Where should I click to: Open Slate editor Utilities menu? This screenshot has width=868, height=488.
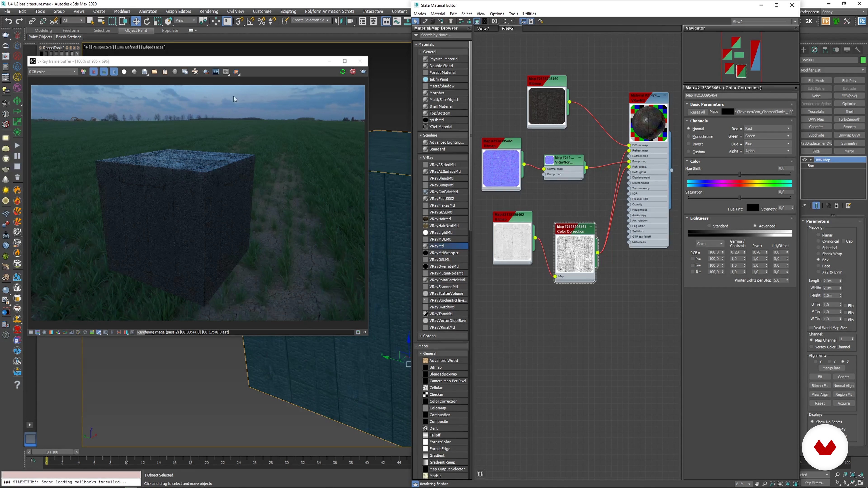[x=529, y=14]
